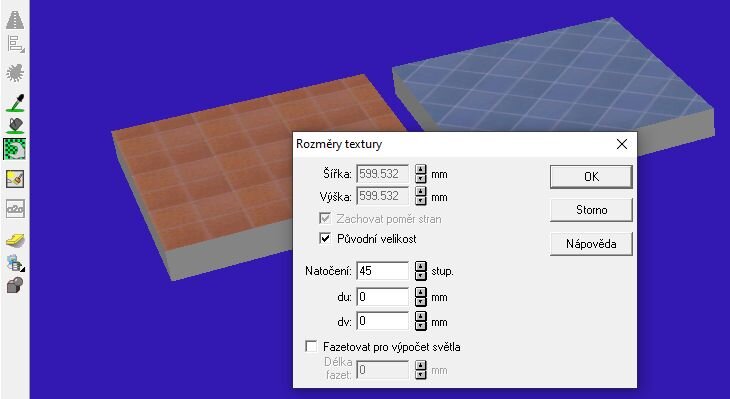Click the road/perspective icon in left toolbar
Viewport: 730px width, 399px height.
click(15, 20)
